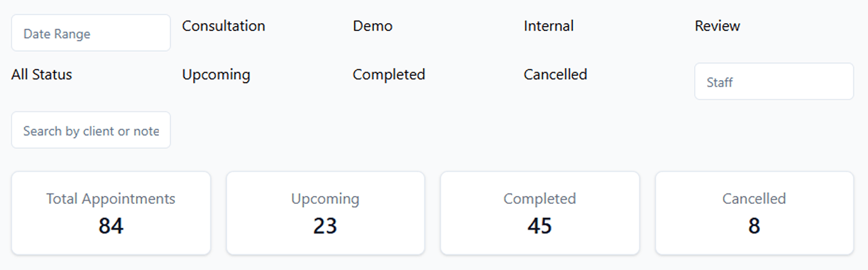Click the 8 cancelled count

click(754, 226)
